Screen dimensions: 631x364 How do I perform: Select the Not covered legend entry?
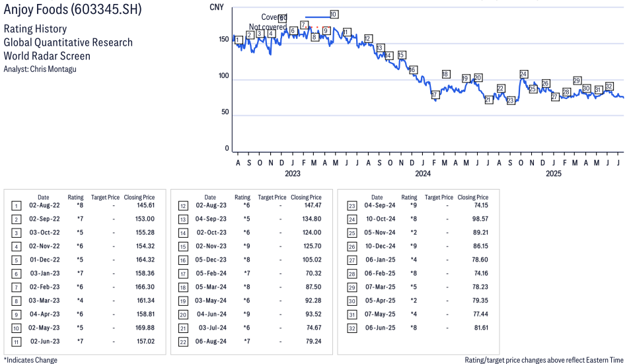pos(268,27)
